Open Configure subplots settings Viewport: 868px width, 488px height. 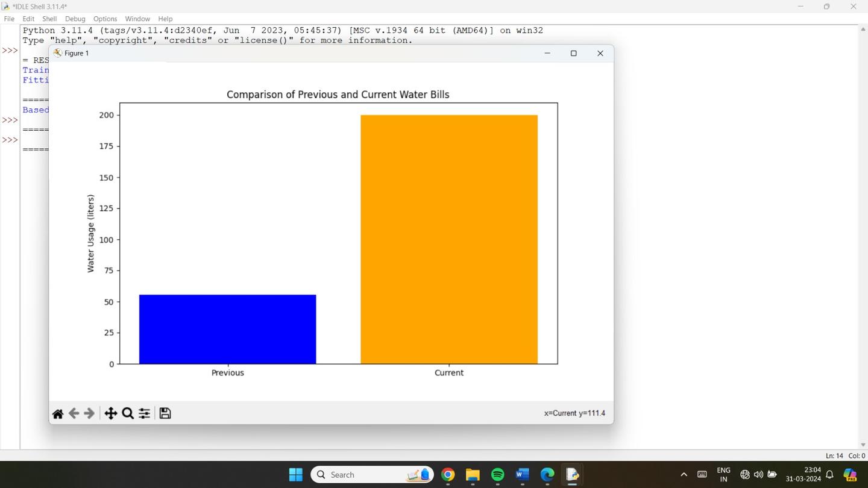[x=145, y=413]
